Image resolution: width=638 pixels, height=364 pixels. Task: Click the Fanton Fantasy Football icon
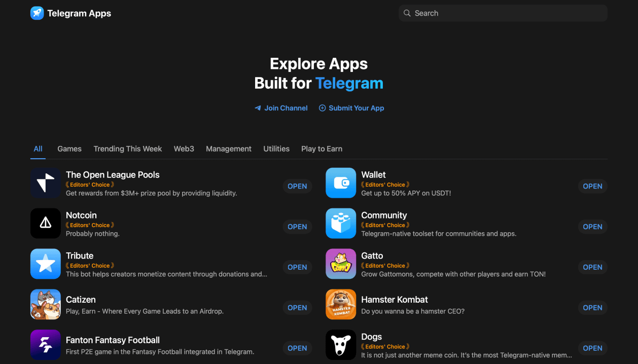(x=46, y=345)
